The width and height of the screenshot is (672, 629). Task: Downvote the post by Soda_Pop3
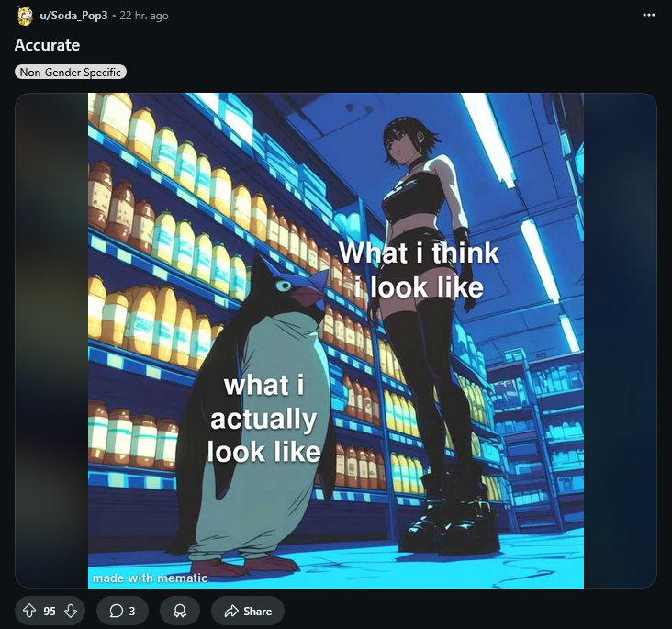tap(71, 611)
